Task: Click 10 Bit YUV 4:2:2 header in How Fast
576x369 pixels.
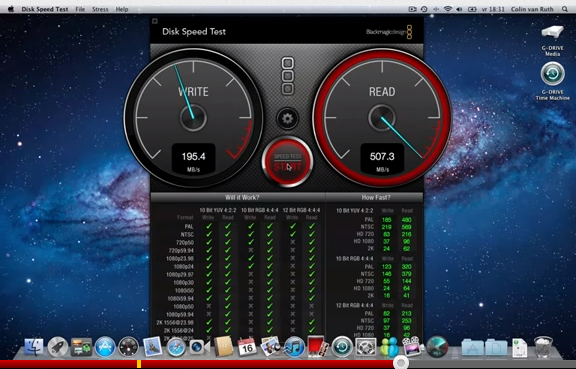Action: point(354,211)
